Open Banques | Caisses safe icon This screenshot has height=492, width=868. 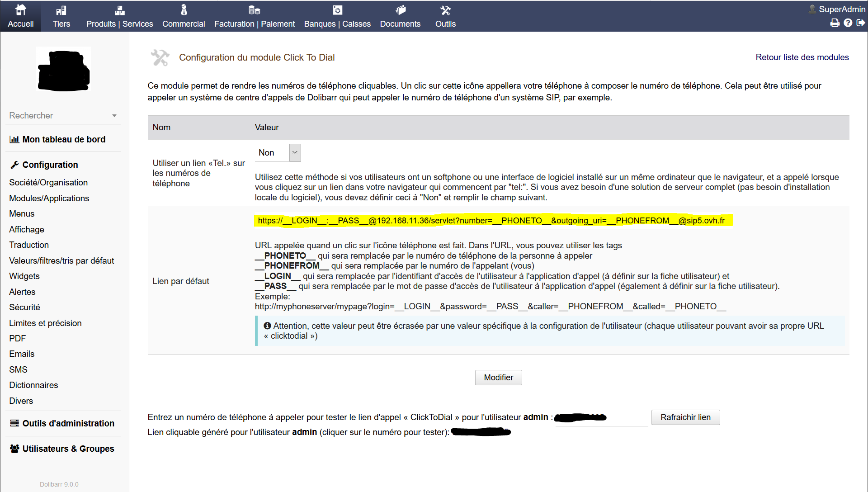tap(337, 10)
